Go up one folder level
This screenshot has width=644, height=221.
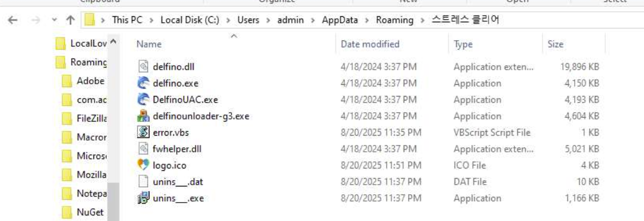(x=70, y=20)
